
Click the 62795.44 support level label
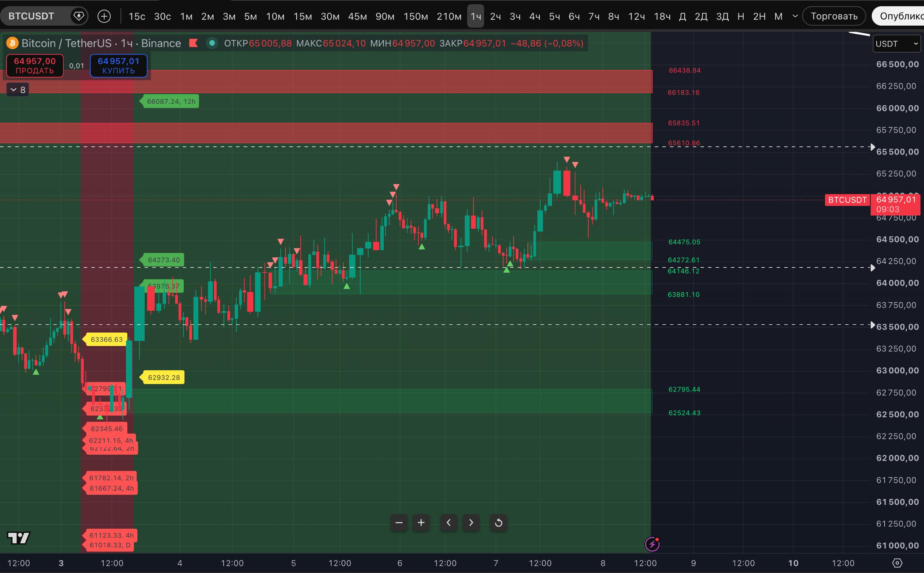point(684,389)
